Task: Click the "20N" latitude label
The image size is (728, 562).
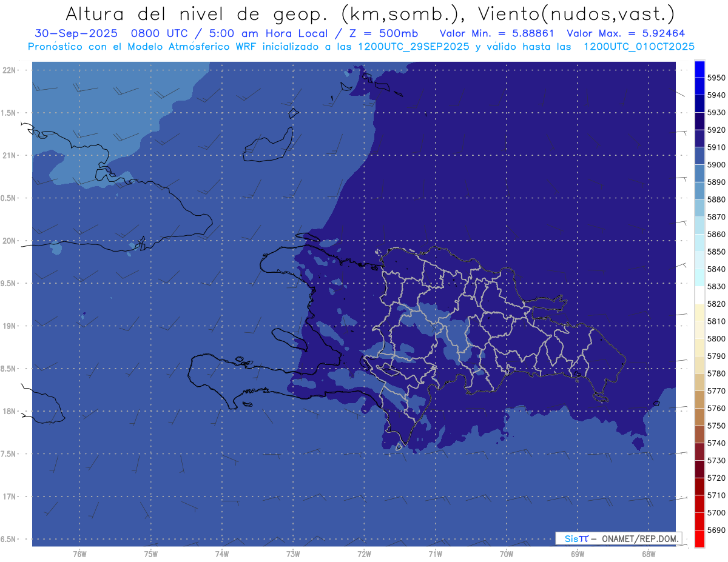Action: [9, 241]
